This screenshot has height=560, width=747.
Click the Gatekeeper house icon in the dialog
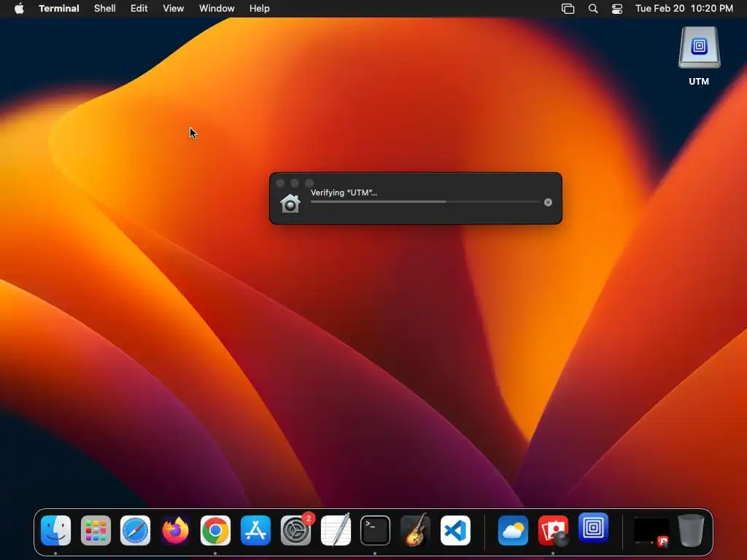click(290, 203)
